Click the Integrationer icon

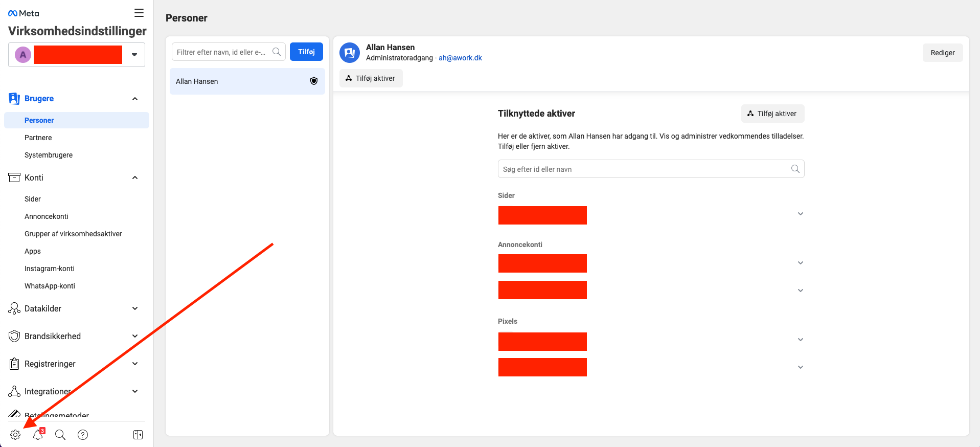(14, 391)
